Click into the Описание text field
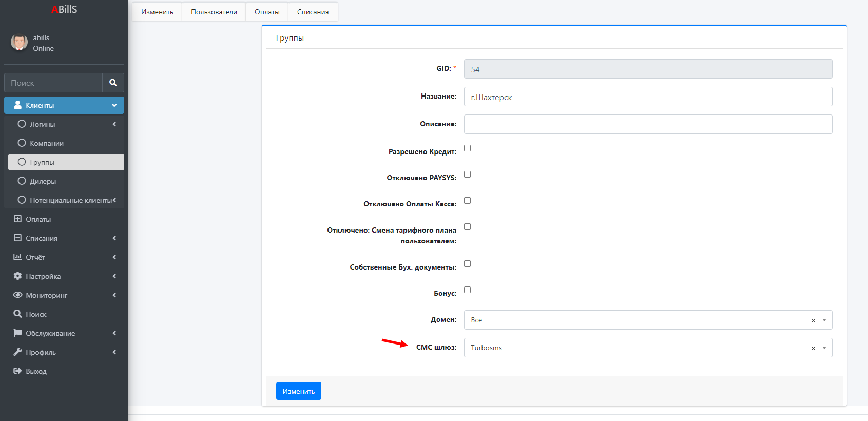 point(648,124)
